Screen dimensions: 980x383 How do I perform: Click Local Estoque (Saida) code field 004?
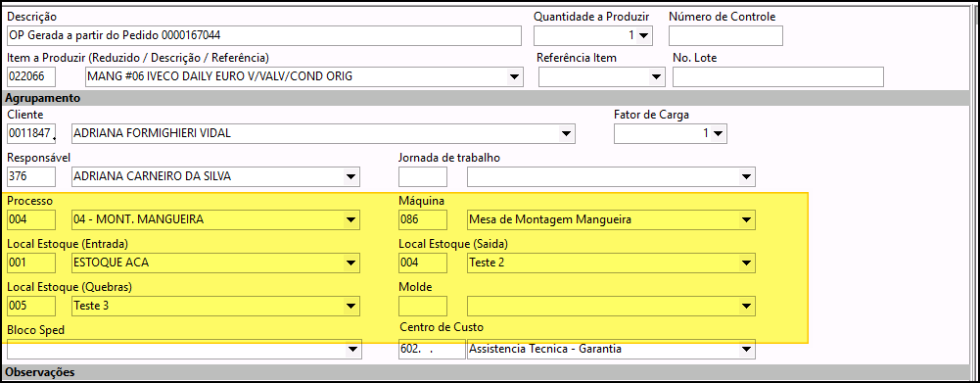(x=423, y=263)
